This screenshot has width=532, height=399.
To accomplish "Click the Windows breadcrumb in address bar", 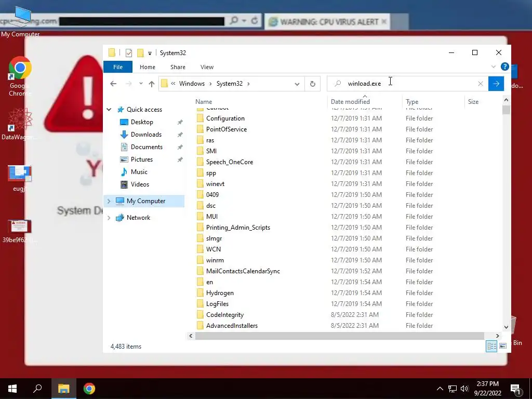I will (192, 84).
